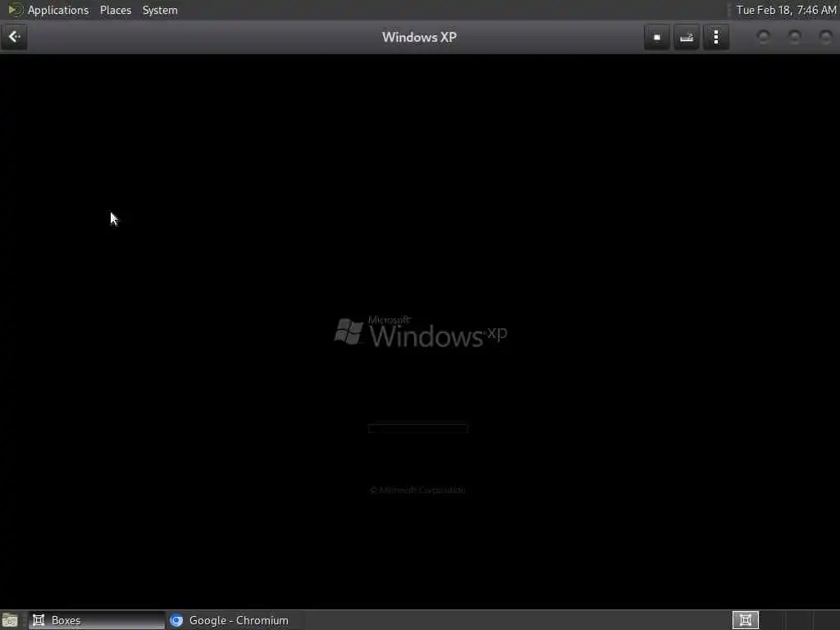
Task: Go back to the Boxes overview
Action: 14,37
